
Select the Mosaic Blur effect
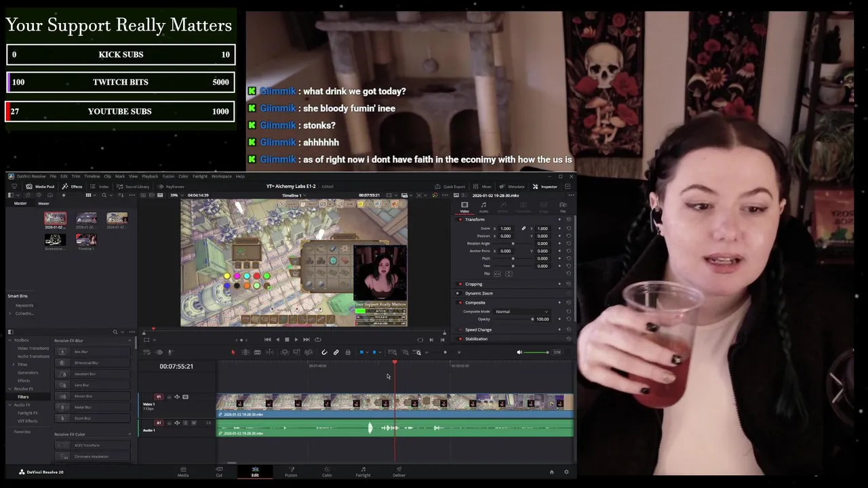pos(93,396)
